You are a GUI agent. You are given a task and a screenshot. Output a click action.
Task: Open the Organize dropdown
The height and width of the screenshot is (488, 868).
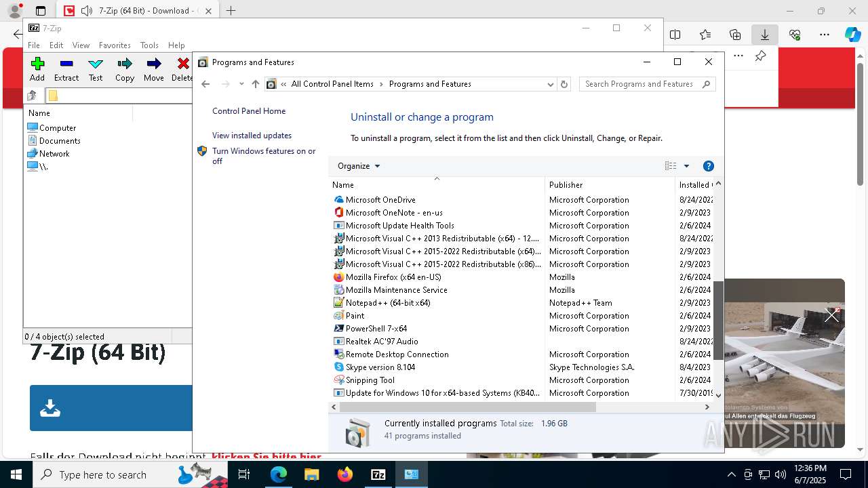coord(359,166)
